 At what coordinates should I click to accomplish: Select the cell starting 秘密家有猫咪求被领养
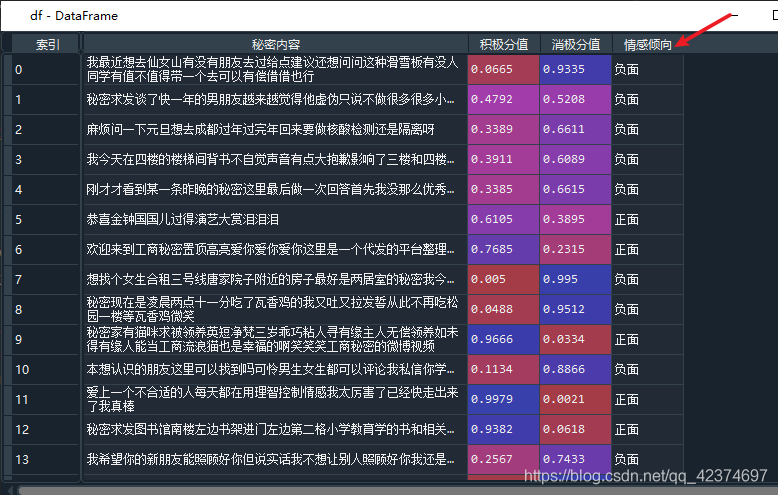(x=275, y=339)
